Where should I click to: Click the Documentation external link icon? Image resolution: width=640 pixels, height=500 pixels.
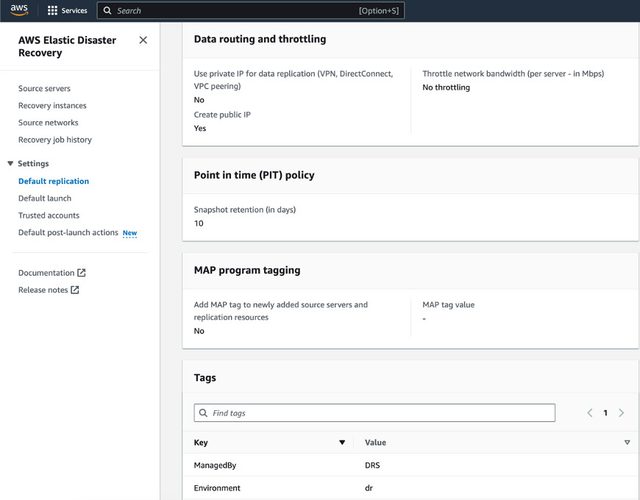[x=82, y=273]
